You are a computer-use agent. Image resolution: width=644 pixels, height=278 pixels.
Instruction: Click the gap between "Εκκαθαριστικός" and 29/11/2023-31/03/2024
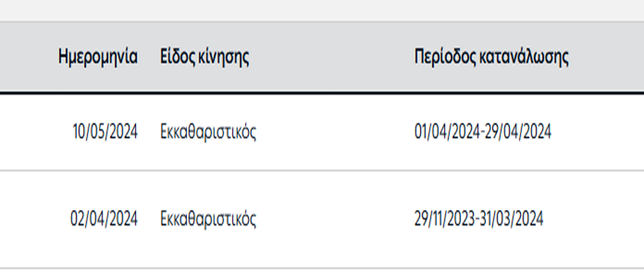335,219
